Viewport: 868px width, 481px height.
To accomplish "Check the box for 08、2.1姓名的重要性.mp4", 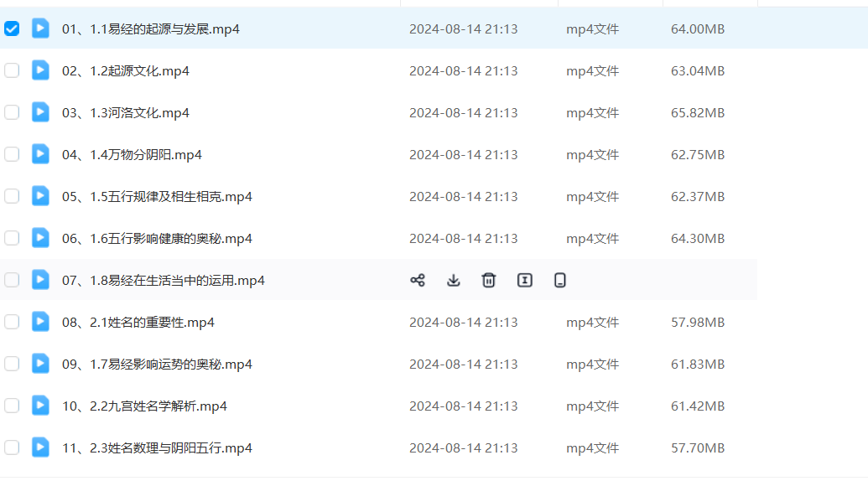I will tap(12, 322).
